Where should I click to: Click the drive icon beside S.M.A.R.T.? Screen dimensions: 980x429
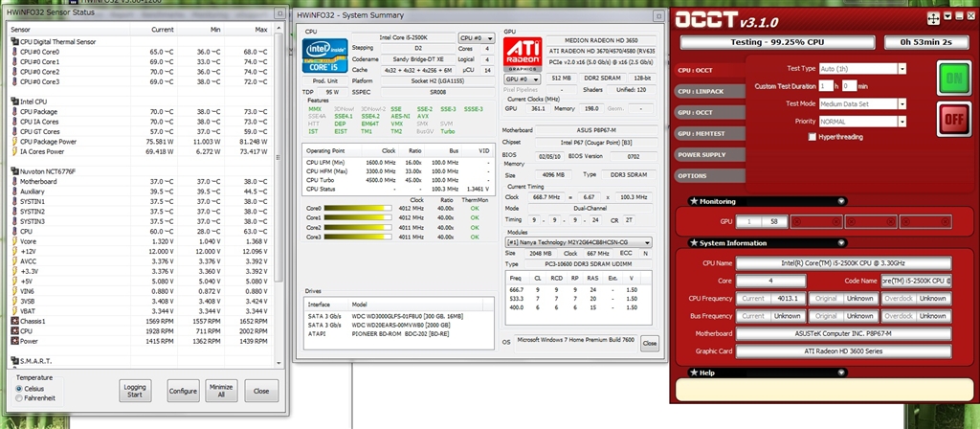(15, 361)
